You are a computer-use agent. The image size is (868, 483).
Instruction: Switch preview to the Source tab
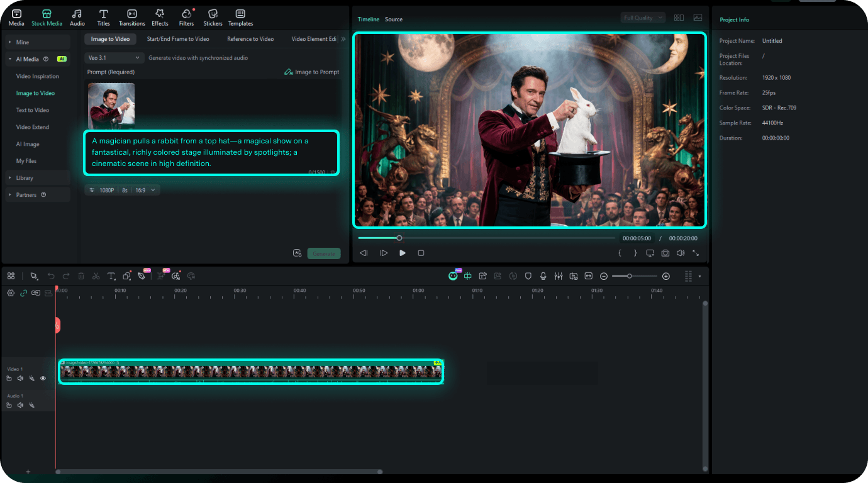[x=394, y=19]
